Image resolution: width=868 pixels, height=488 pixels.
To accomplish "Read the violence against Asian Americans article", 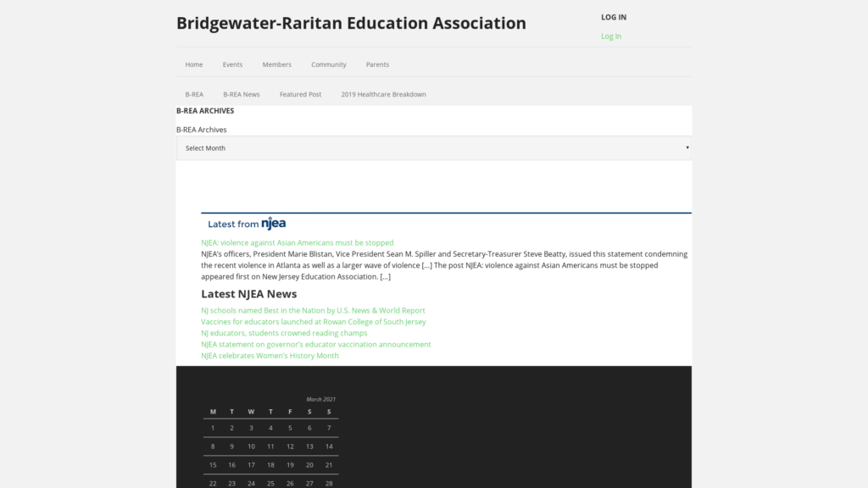I will click(x=297, y=243).
